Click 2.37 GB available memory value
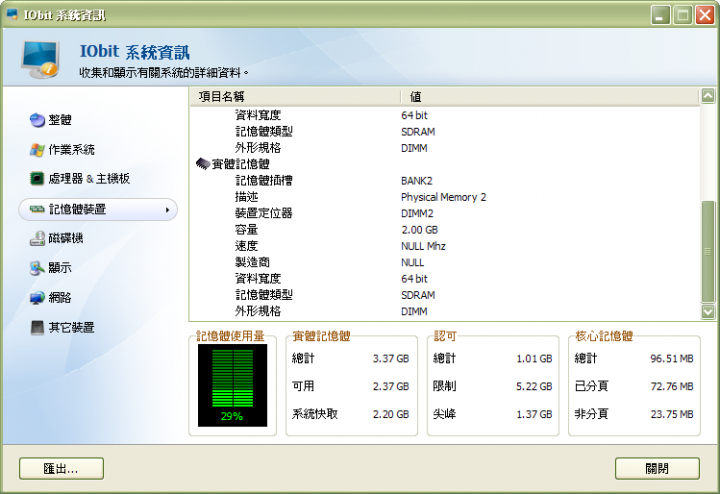 pos(391,387)
